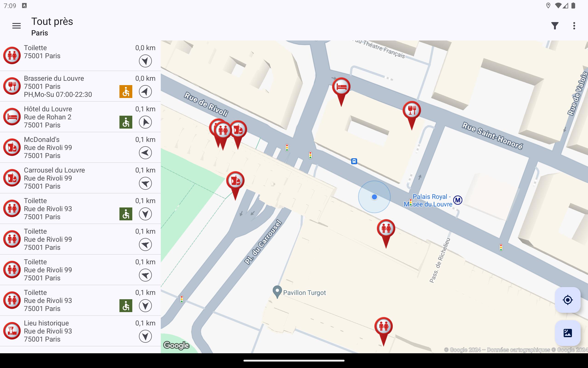Open the three-dot overflow menu

[x=574, y=26]
